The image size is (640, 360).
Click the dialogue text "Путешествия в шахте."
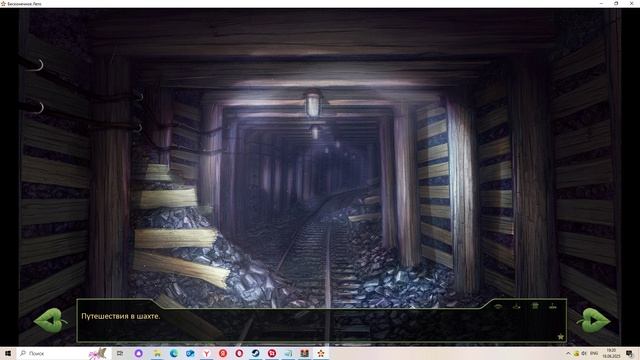point(121,316)
